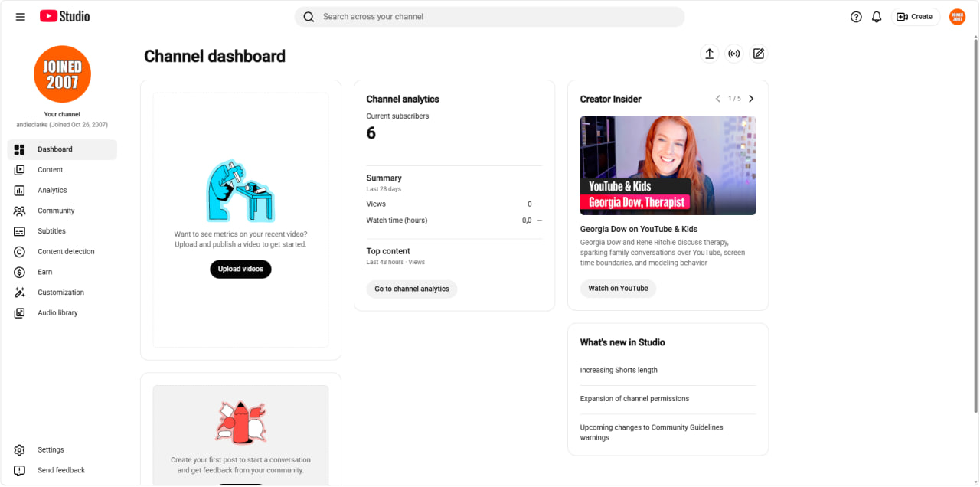Go to next Creator Insider card

tap(751, 99)
